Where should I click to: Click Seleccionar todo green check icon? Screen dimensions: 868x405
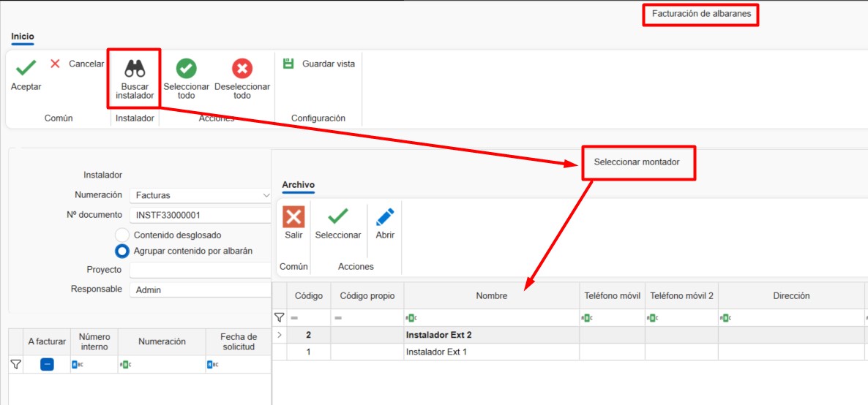point(187,69)
